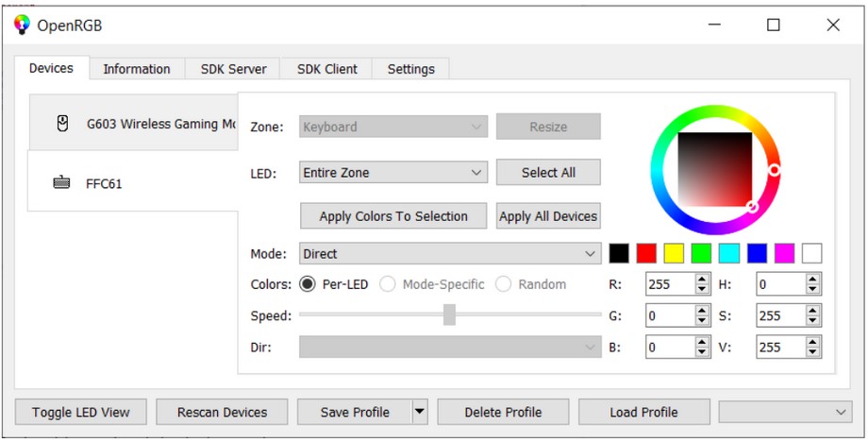Screen dimensions: 868x442
Task: Pick the green color swatch
Action: (701, 253)
